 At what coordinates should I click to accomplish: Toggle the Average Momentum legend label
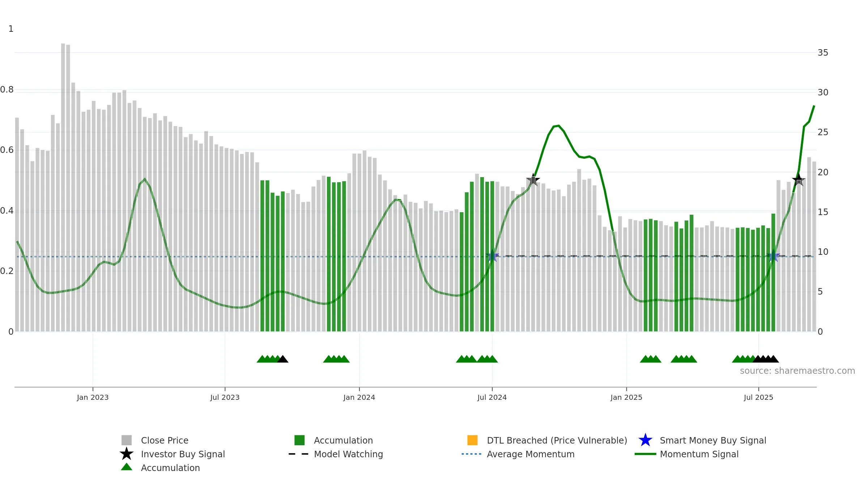[x=531, y=454]
